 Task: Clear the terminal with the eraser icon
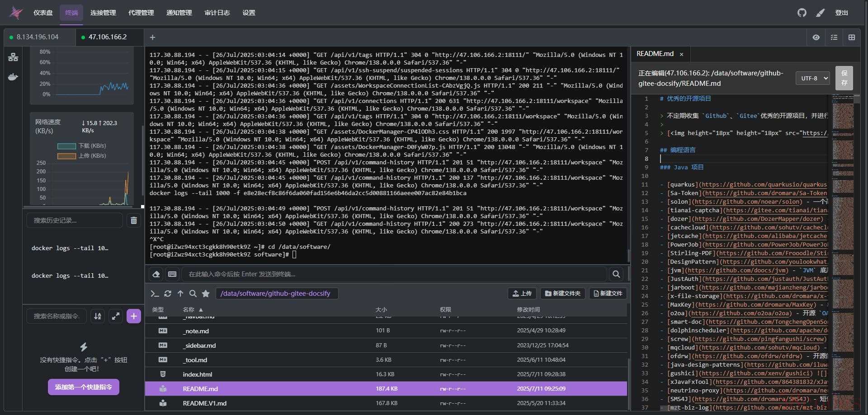click(156, 274)
